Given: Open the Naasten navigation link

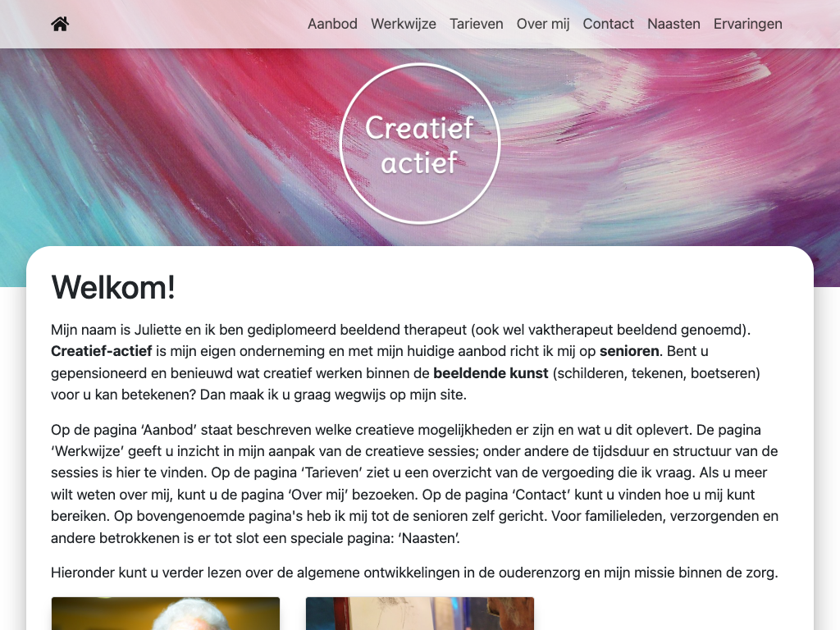Looking at the screenshot, I should (x=673, y=24).
